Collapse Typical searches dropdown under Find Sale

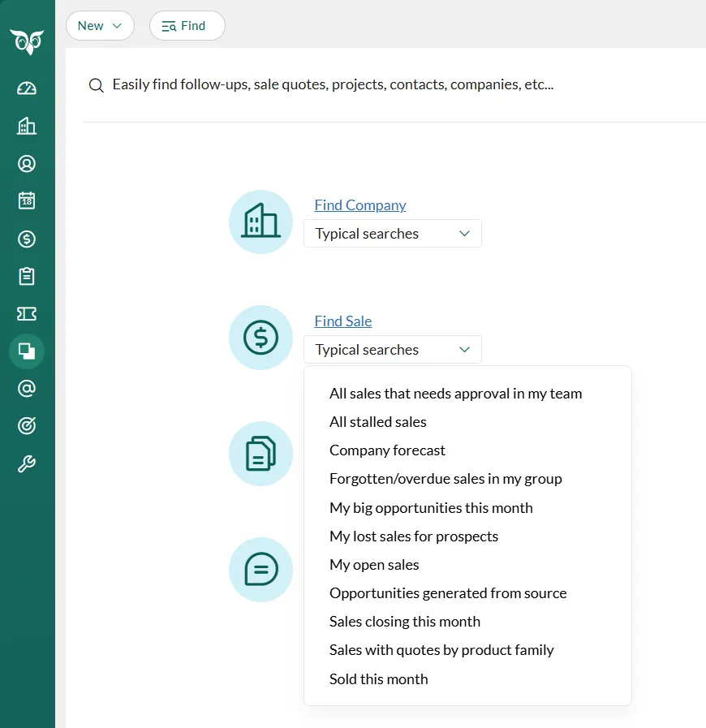(x=392, y=350)
